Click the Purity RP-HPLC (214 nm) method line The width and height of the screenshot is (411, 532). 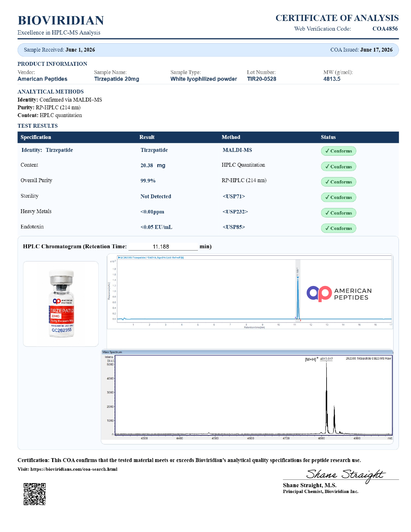point(49,107)
